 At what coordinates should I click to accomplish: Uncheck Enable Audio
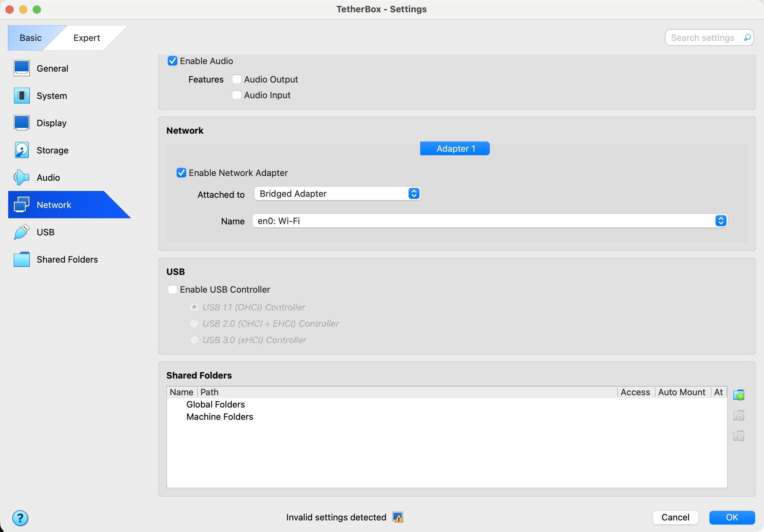[173, 61]
